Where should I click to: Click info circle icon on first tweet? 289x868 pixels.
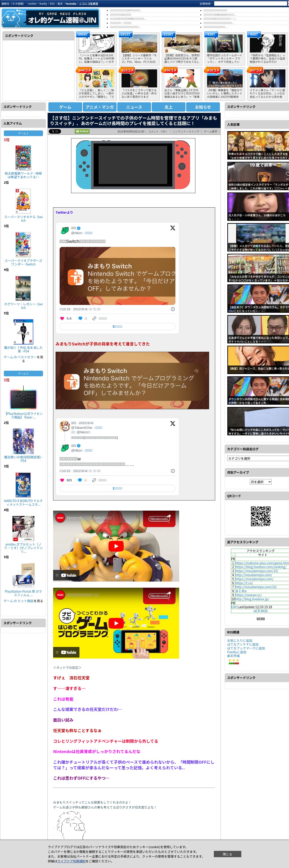[173, 309]
